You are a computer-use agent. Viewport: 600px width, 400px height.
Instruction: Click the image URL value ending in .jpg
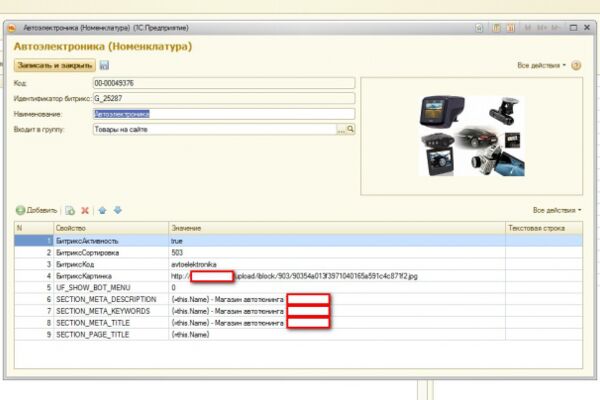tap(337, 276)
